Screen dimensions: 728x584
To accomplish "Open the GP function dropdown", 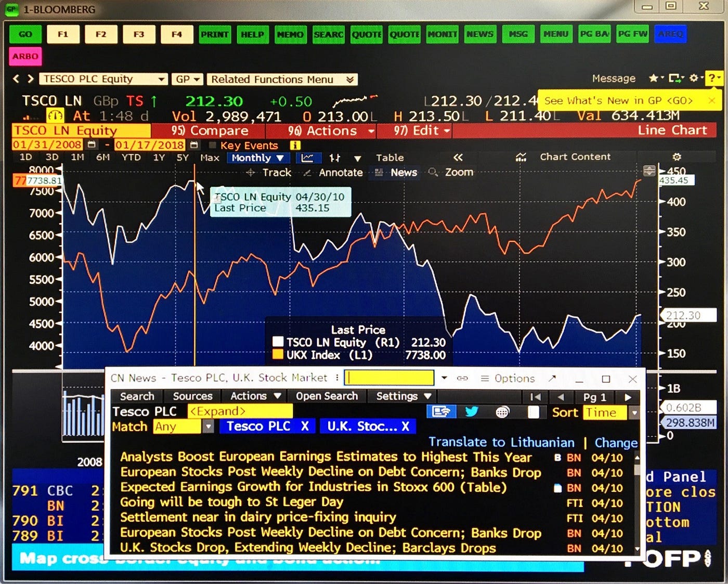I will click(188, 79).
